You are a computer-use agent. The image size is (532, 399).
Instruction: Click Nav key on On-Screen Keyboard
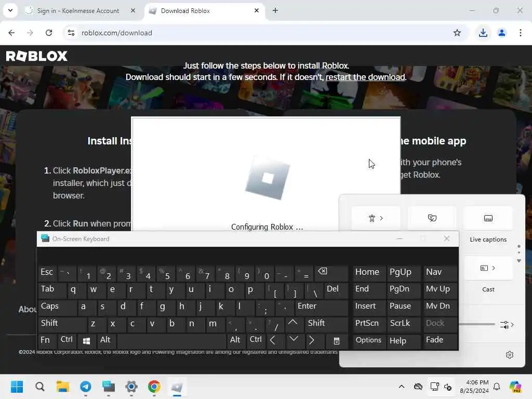click(440, 273)
